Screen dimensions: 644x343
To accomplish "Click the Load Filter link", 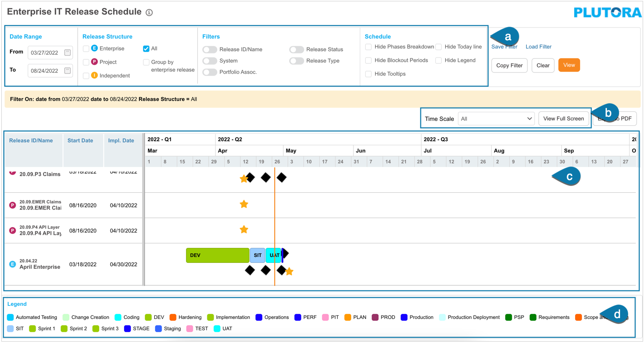I will [538, 47].
